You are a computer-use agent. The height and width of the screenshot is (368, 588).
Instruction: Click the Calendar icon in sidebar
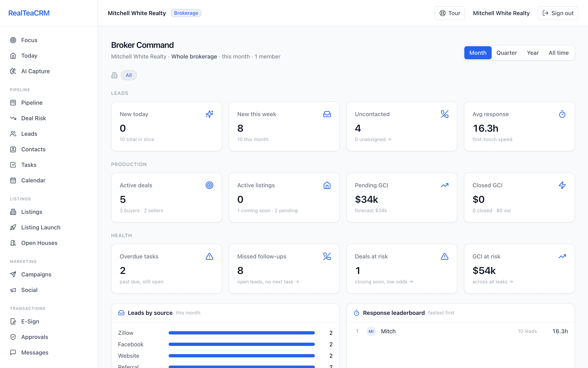pos(13,181)
